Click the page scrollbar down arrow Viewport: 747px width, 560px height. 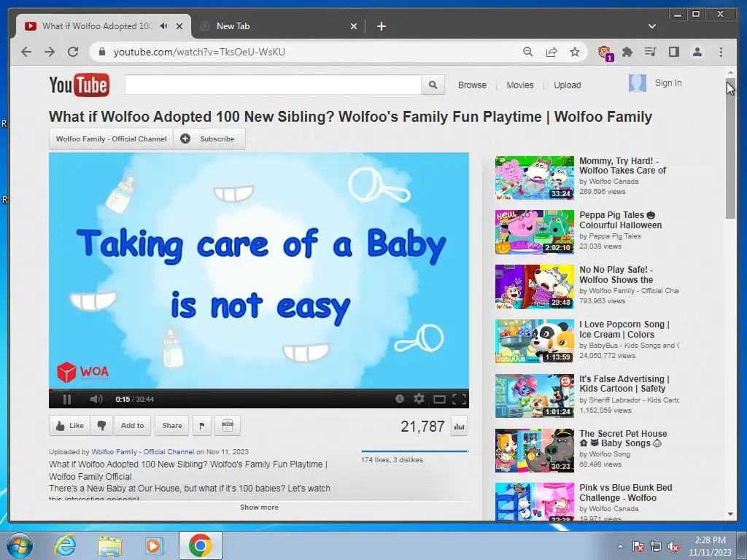730,514
